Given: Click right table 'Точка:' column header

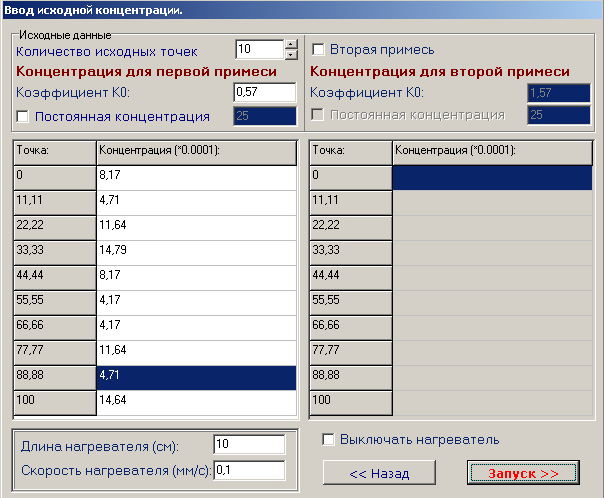Looking at the screenshot, I should pos(351,153).
